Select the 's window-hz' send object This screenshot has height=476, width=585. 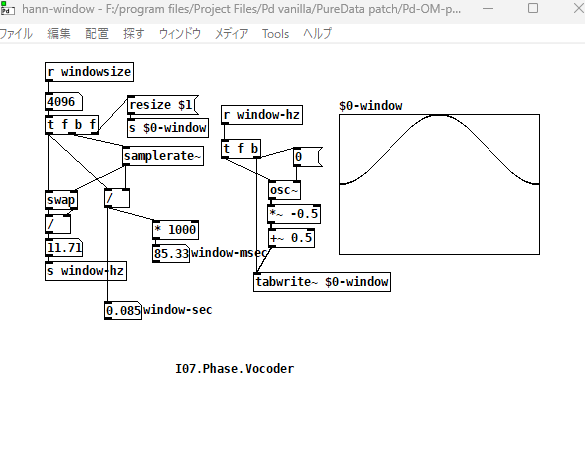pyautogui.click(x=86, y=271)
